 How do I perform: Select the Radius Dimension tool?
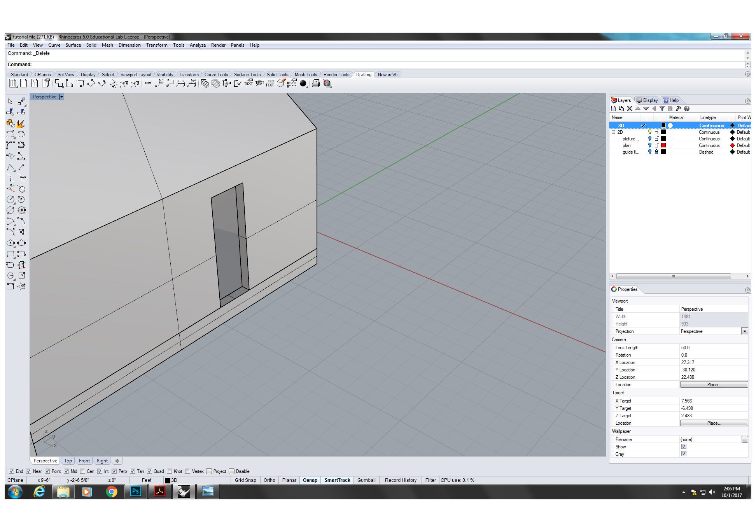(x=124, y=83)
